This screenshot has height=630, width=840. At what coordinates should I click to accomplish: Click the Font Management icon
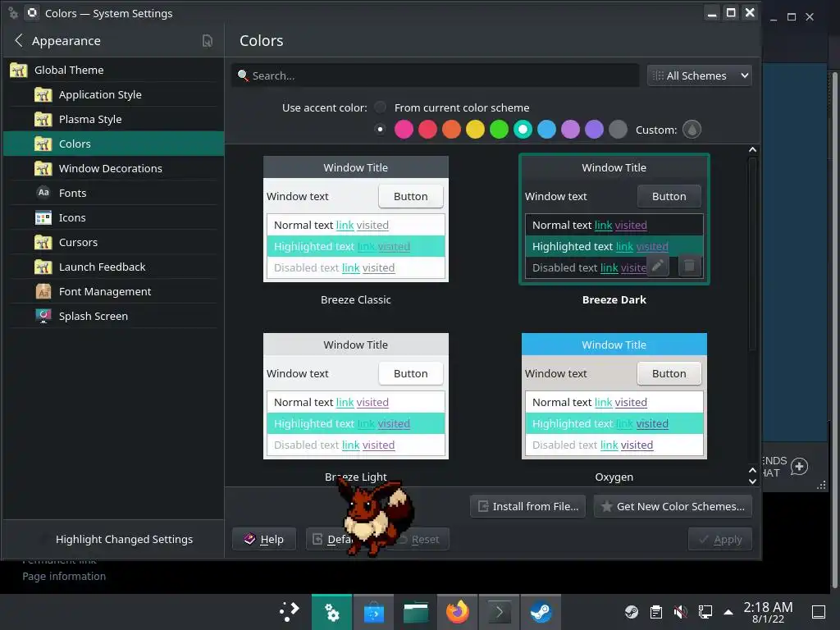point(43,291)
